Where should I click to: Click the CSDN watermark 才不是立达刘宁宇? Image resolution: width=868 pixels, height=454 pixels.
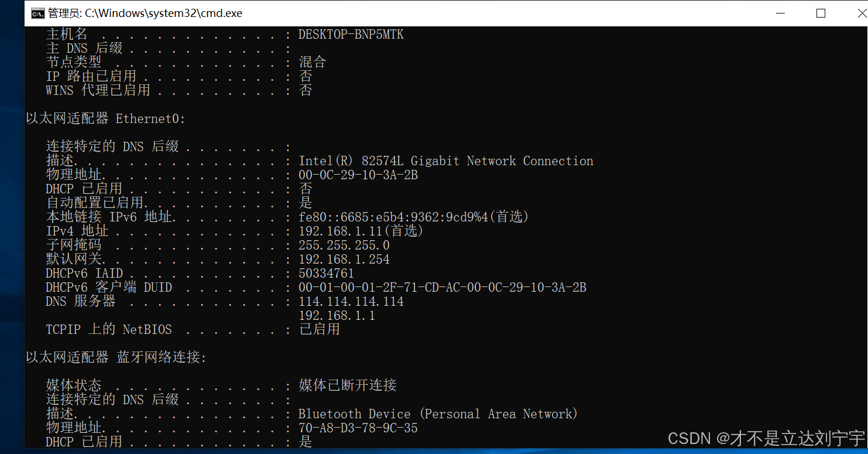(763, 437)
